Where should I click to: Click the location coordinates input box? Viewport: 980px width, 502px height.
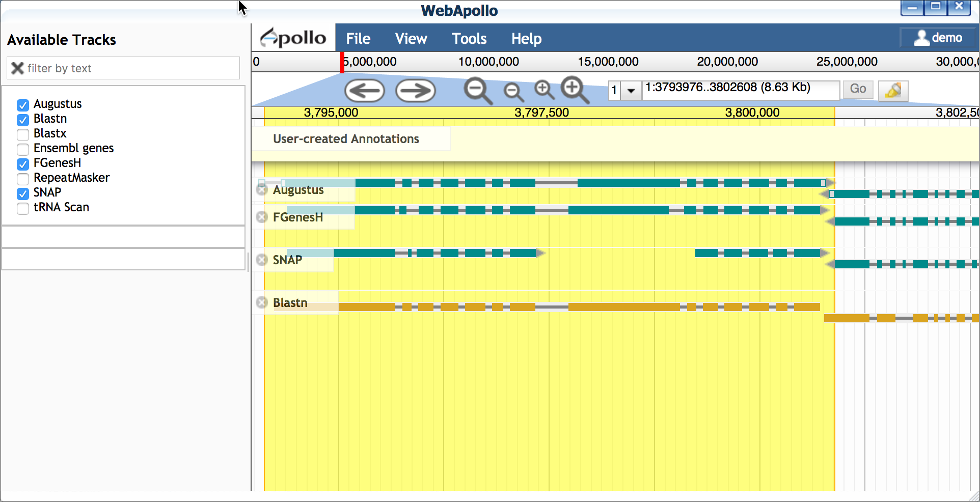741,90
